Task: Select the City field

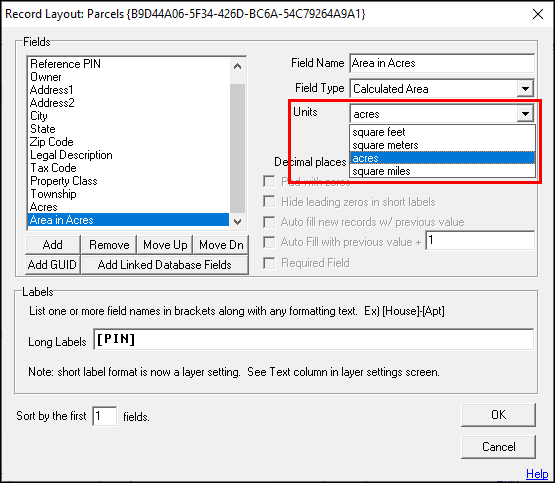Action: coord(129,116)
